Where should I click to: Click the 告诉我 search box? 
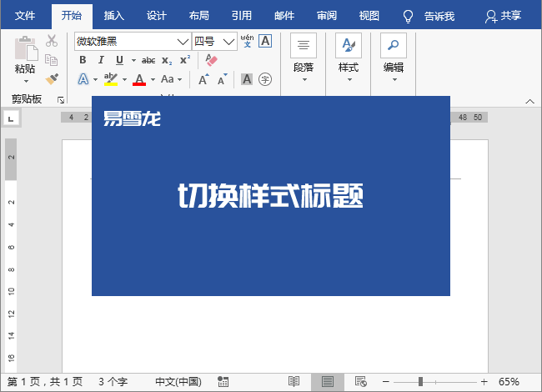pos(429,16)
